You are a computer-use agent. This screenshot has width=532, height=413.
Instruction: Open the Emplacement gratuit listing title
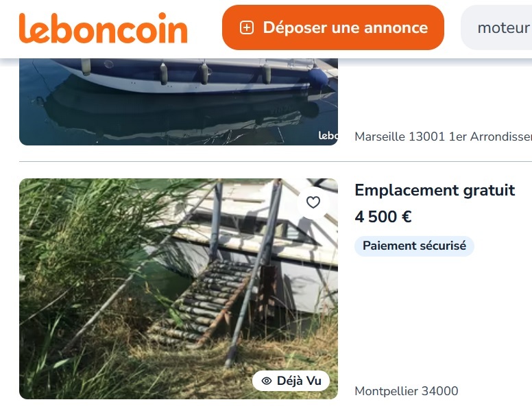coord(435,190)
